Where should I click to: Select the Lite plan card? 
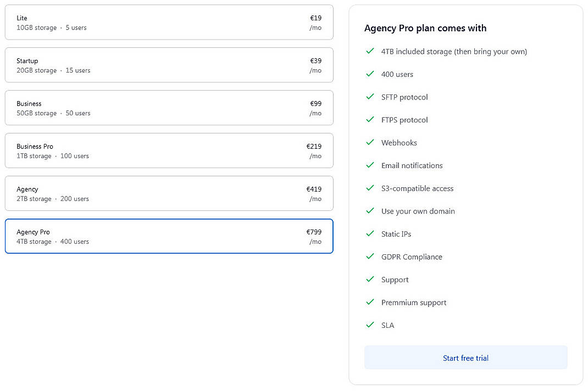click(169, 22)
